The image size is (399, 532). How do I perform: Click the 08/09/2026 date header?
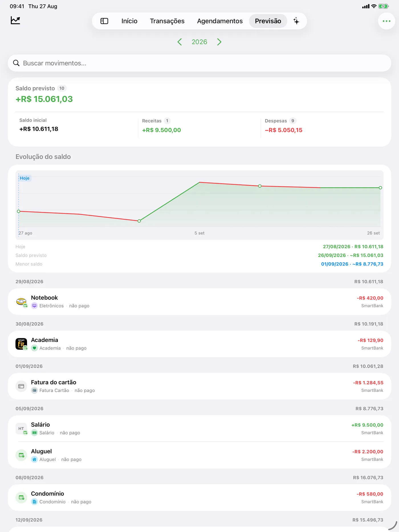click(30, 478)
